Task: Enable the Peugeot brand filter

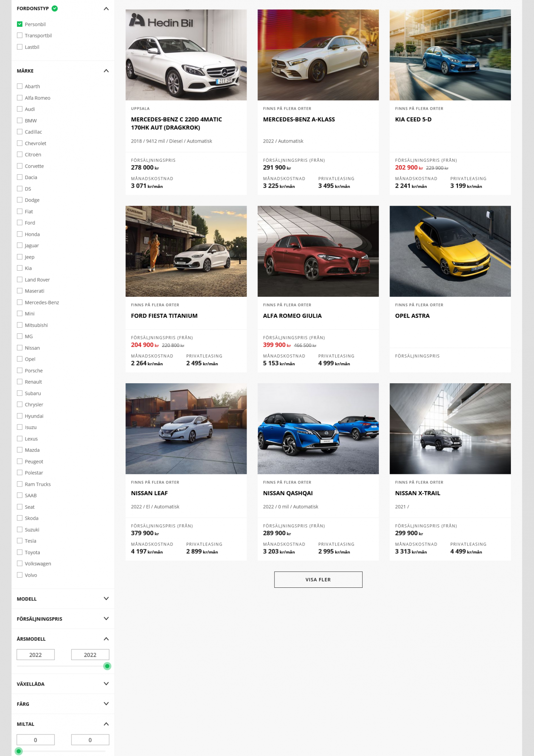Action: [20, 461]
